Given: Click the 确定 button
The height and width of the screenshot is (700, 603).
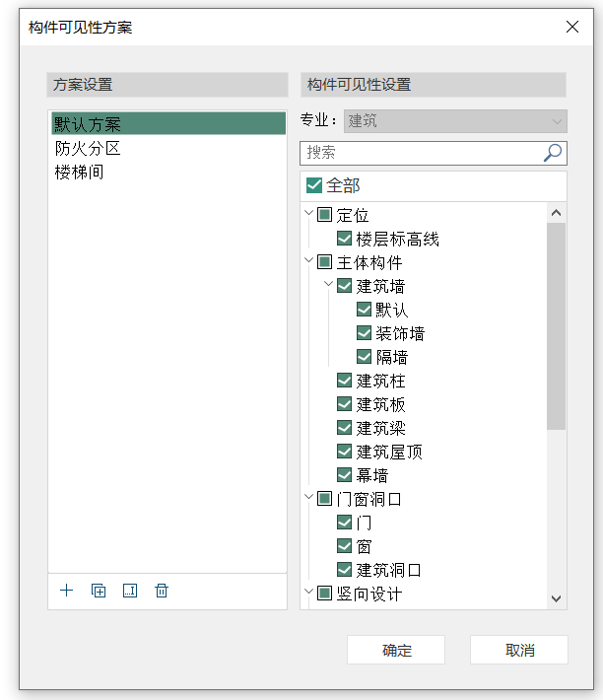Looking at the screenshot, I should (396, 651).
